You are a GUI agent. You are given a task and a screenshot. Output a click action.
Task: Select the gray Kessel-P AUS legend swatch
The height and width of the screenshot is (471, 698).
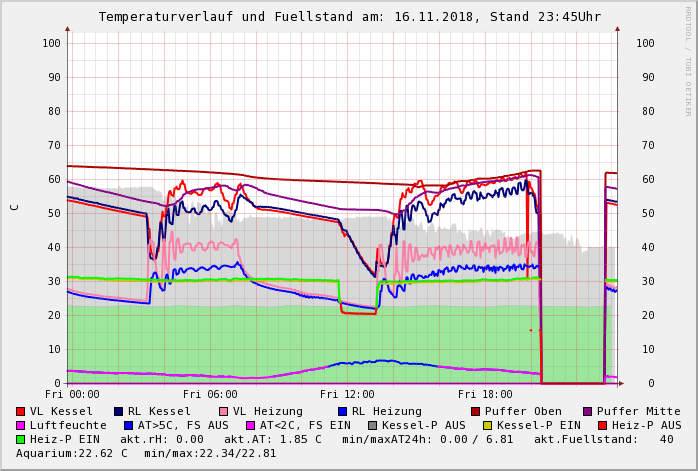tap(371, 425)
